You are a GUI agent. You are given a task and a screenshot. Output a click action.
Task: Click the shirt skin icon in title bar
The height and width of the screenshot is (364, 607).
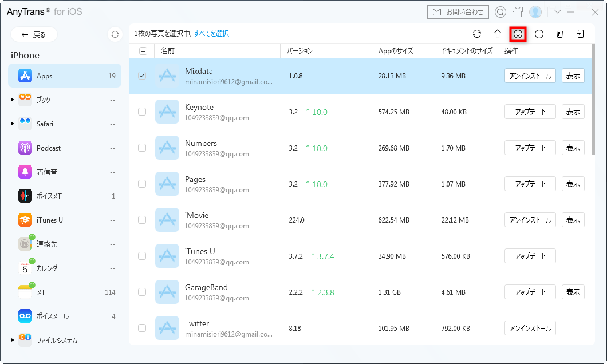518,12
